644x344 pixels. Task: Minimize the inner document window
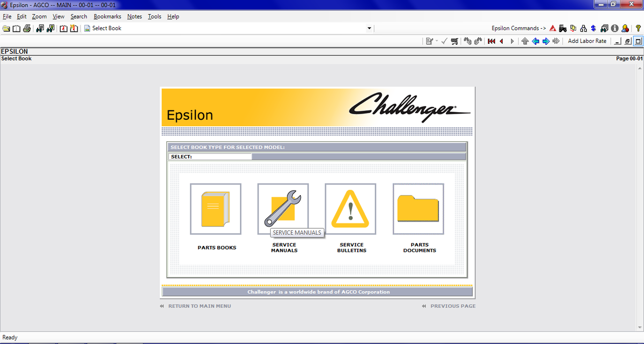(618, 41)
